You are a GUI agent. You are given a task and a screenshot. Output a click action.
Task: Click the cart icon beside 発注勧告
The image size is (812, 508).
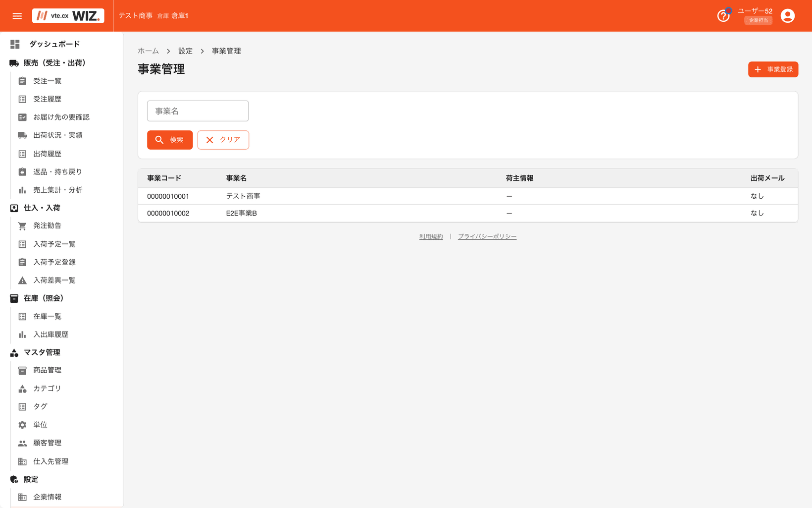click(x=22, y=226)
